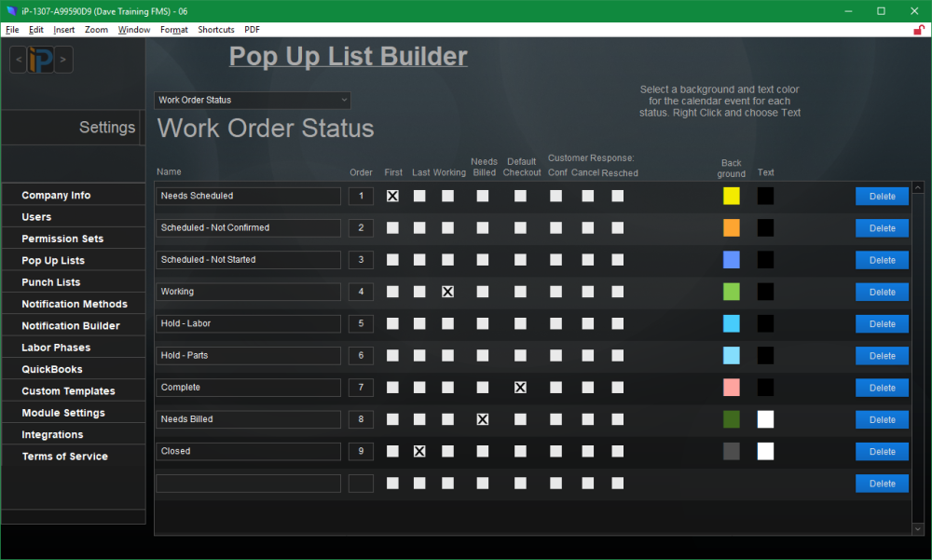
Task: Toggle Default Checkout for Complete status
Action: pos(520,388)
